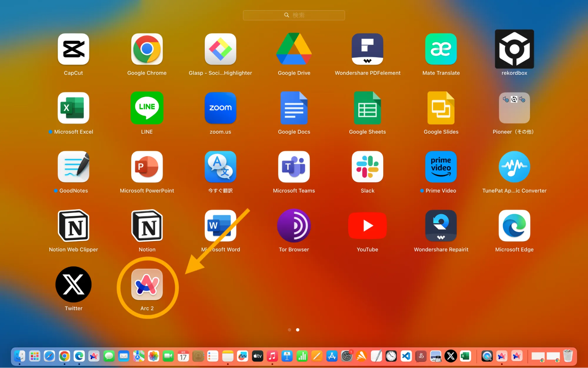
Task: Switch to first Launchpad page dot
Action: tap(289, 330)
